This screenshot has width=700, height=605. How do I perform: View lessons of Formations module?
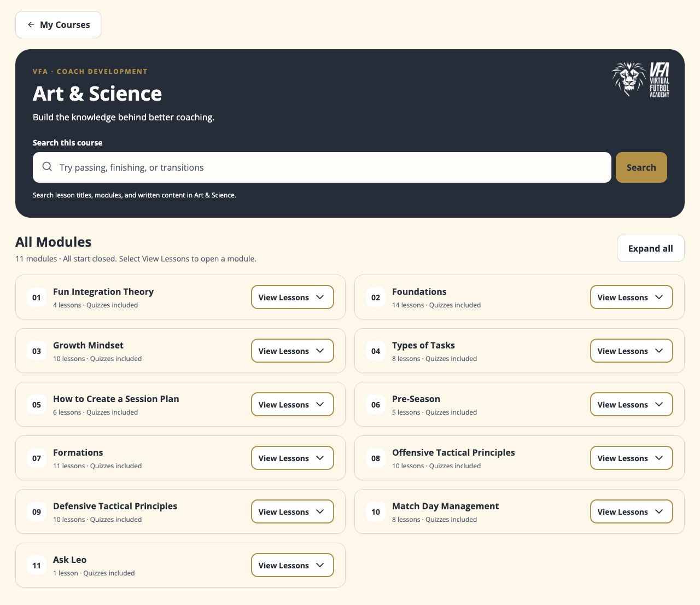coord(293,458)
